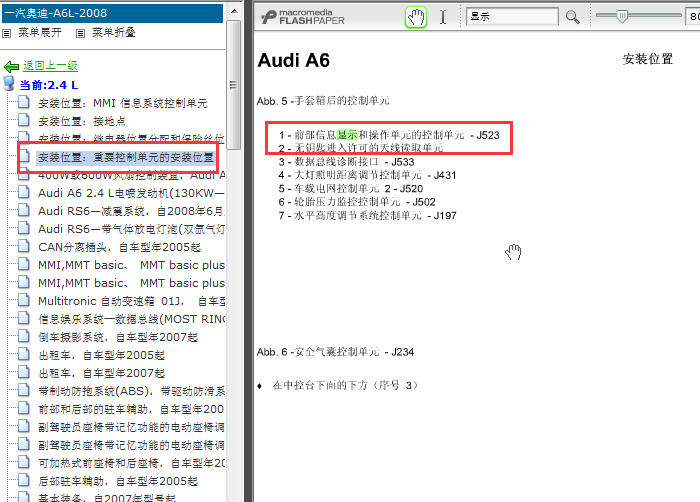Click the sidebar vertical scrollbar thumb
Screen dimensions: 700x502
pos(233,85)
